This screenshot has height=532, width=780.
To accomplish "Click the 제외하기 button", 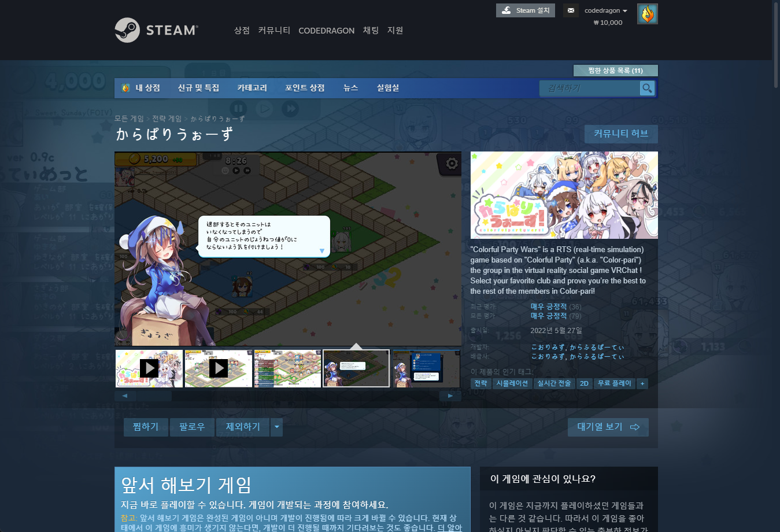I will [x=243, y=427].
